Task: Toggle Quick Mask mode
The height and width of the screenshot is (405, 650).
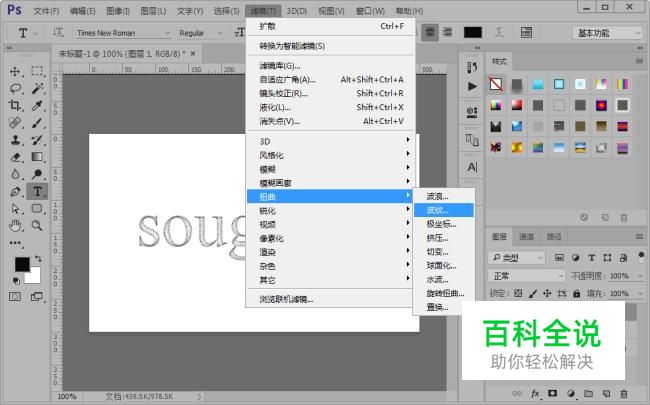Action: pyautogui.click(x=15, y=296)
